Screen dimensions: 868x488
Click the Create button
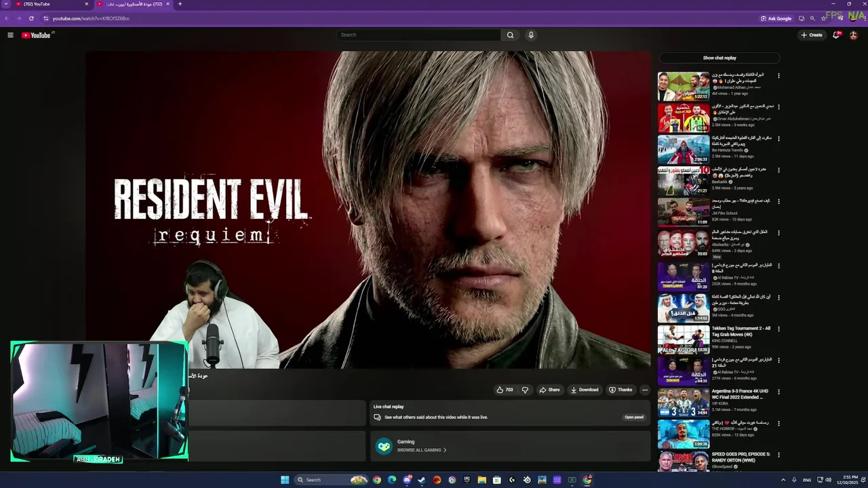click(812, 35)
